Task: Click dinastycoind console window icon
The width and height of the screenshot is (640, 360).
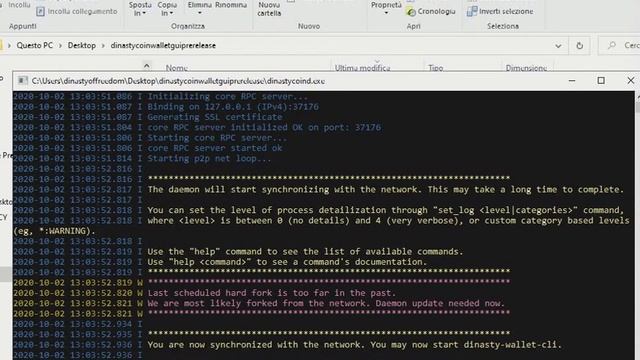Action: [x=23, y=80]
